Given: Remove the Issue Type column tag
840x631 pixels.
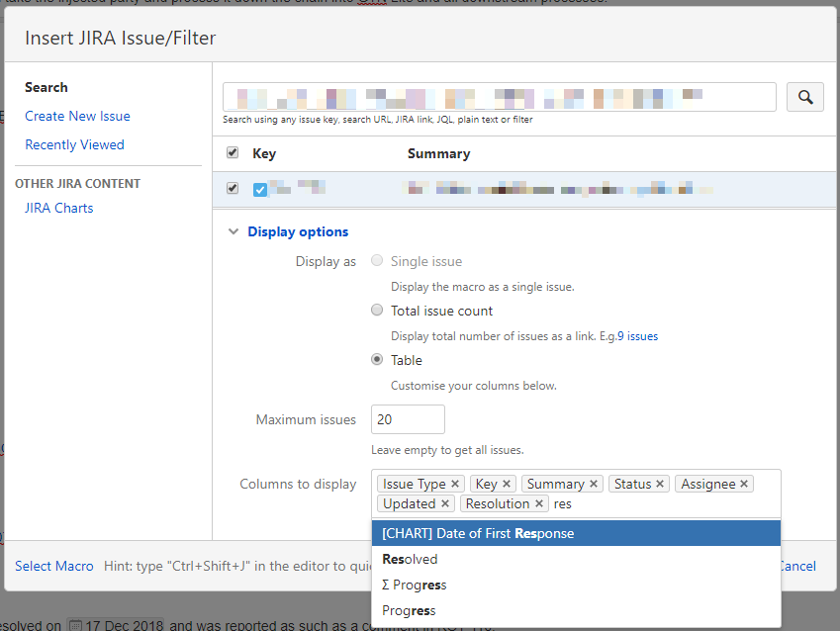Looking at the screenshot, I should point(455,484).
